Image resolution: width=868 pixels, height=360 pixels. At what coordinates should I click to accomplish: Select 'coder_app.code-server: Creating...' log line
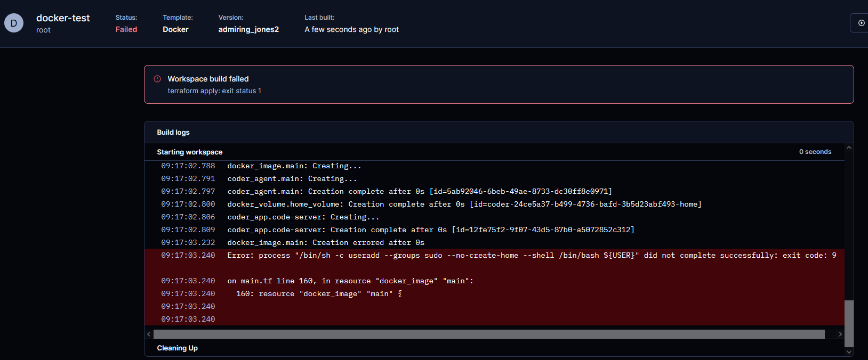(303, 217)
